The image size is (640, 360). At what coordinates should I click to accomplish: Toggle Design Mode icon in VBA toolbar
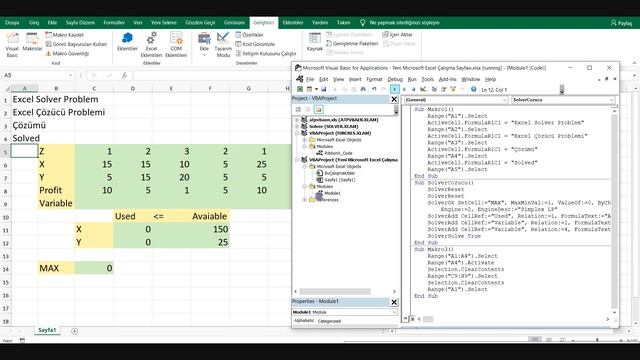coord(423,89)
